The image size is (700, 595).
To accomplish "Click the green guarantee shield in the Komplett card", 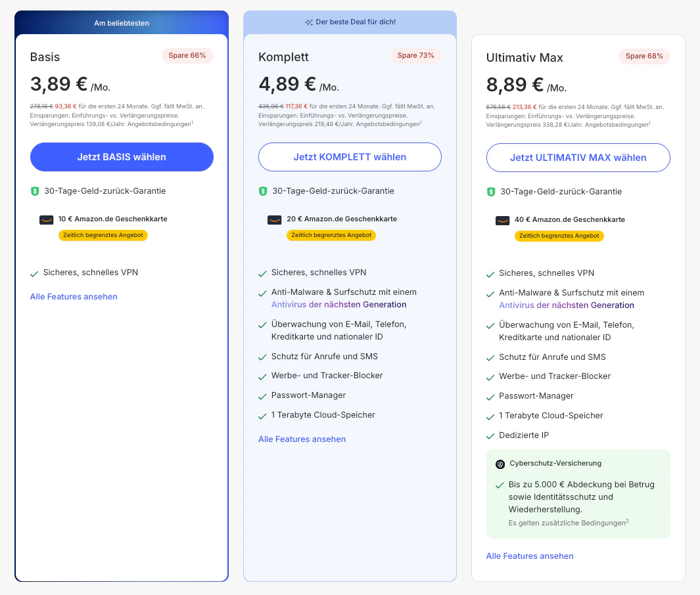I will pyautogui.click(x=263, y=191).
